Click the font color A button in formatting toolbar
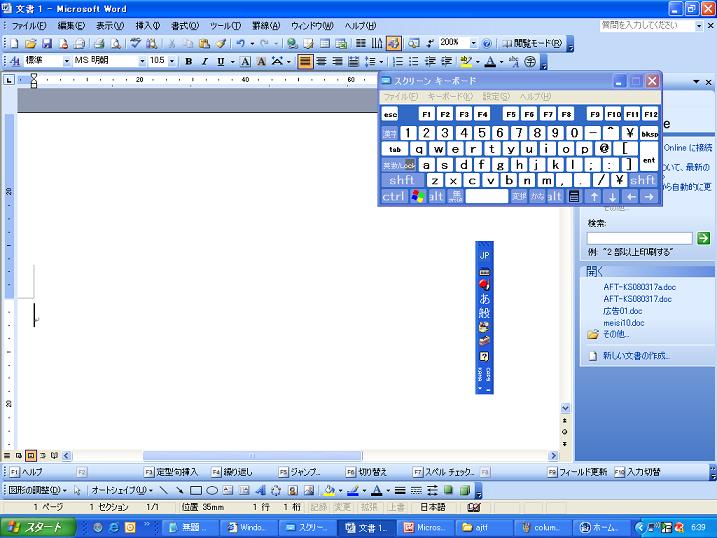 490,61
